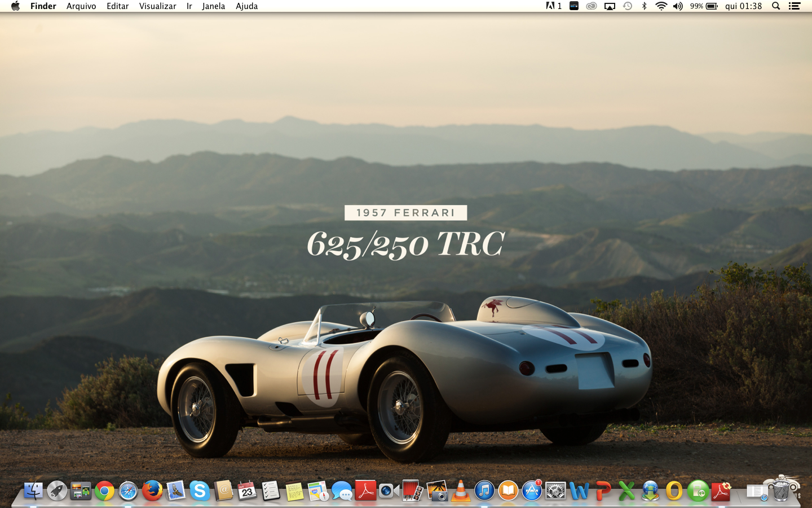The image size is (812, 508).
Task: Open AirPlay display menu
Action: click(x=610, y=6)
